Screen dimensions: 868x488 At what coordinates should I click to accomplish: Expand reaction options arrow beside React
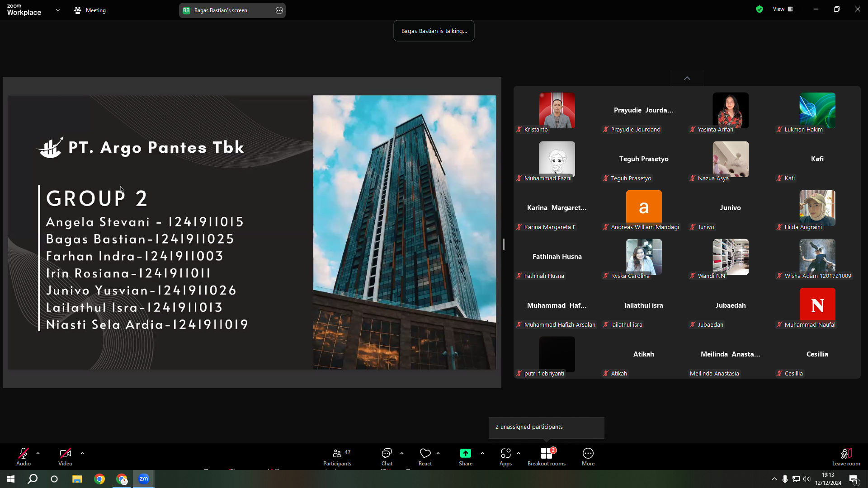coord(438,453)
